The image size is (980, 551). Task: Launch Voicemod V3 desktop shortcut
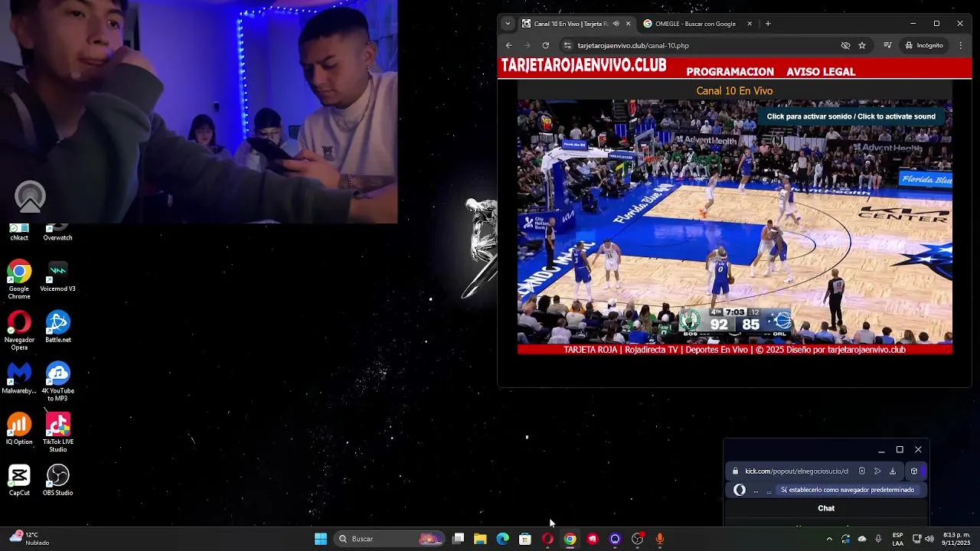pos(57,277)
